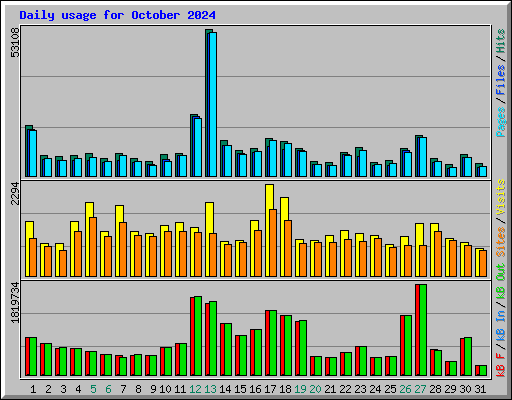Click the 1819734 y-axis label
This screenshot has height=400, width=512.
click(15, 303)
